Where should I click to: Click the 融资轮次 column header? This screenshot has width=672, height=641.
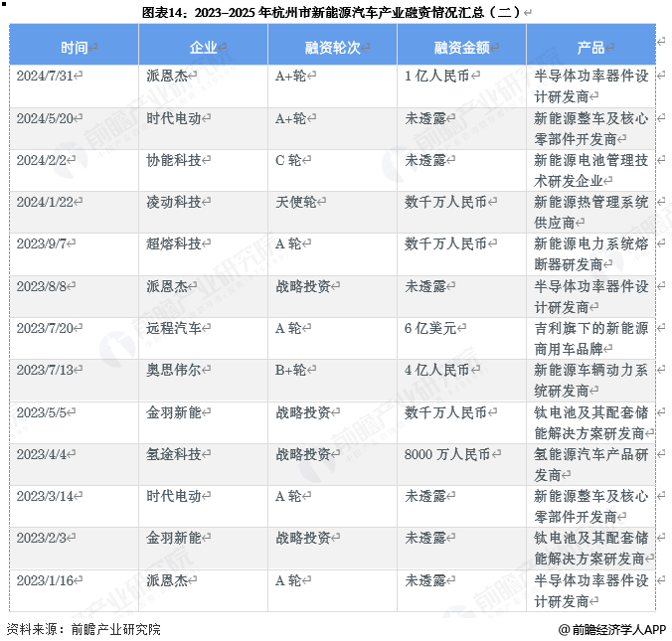tap(332, 47)
